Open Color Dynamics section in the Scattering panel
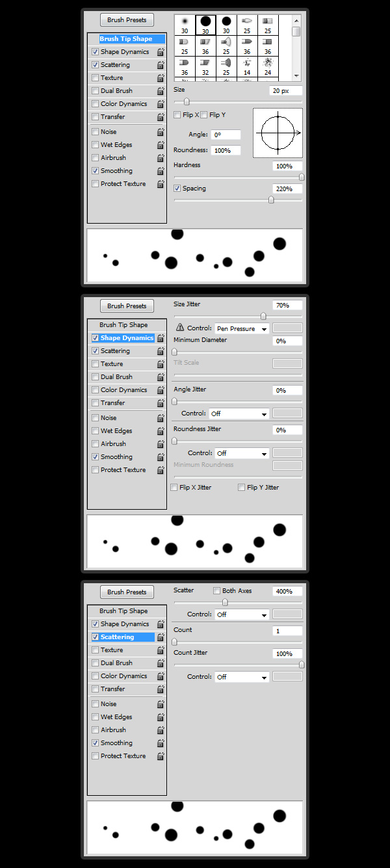Viewport: 390px width, 868px height. click(123, 676)
